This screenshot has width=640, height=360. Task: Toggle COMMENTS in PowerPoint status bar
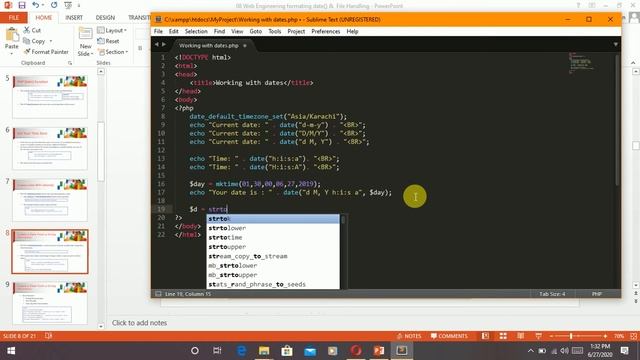point(449,336)
